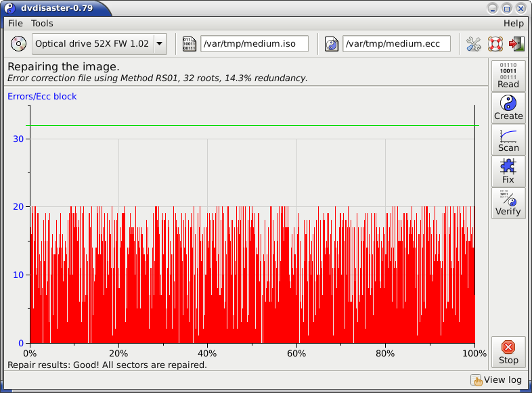Click the quit door icon
The width and height of the screenshot is (532, 393).
517,44
